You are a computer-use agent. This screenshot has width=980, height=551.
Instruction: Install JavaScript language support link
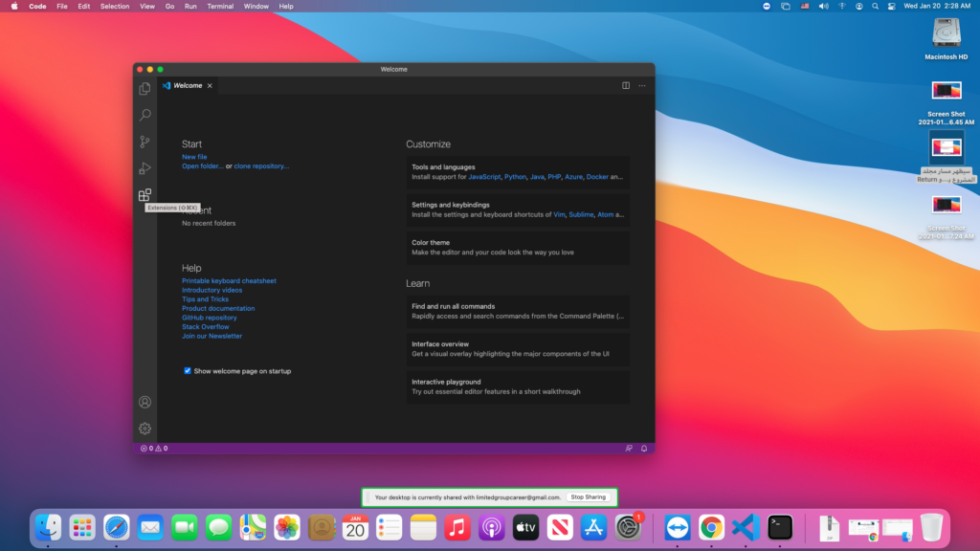tap(484, 177)
